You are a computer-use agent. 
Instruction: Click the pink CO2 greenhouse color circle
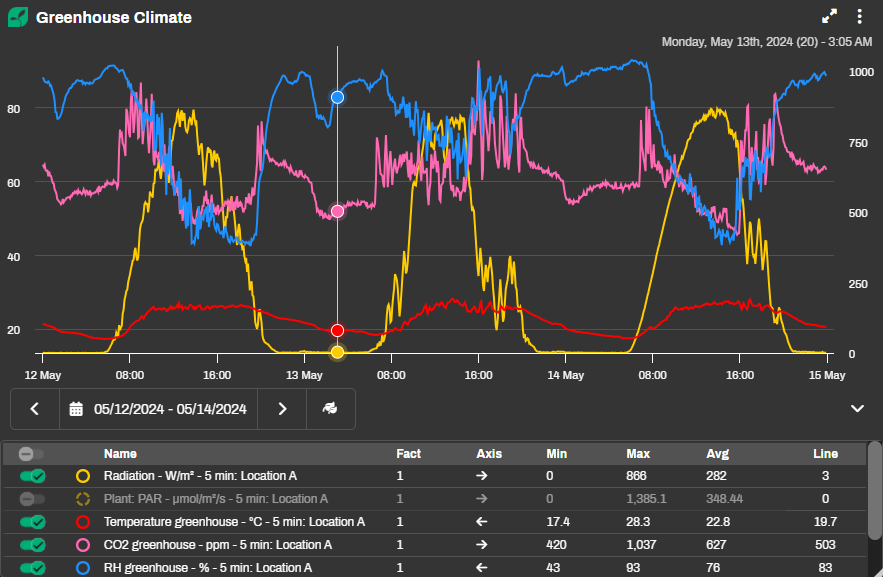click(83, 545)
